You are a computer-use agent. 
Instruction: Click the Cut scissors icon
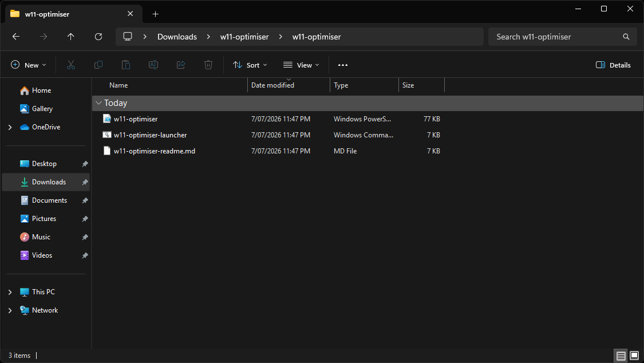pyautogui.click(x=70, y=65)
